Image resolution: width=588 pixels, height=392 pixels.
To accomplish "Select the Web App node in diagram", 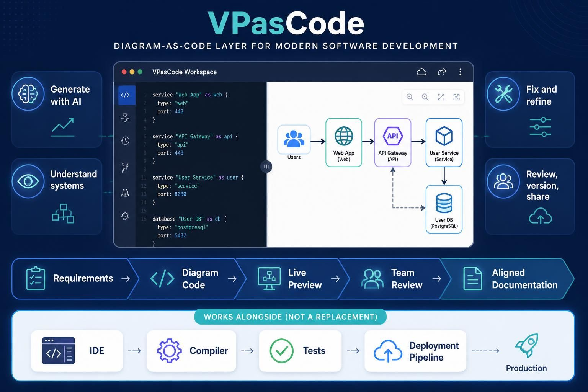I will [x=344, y=142].
